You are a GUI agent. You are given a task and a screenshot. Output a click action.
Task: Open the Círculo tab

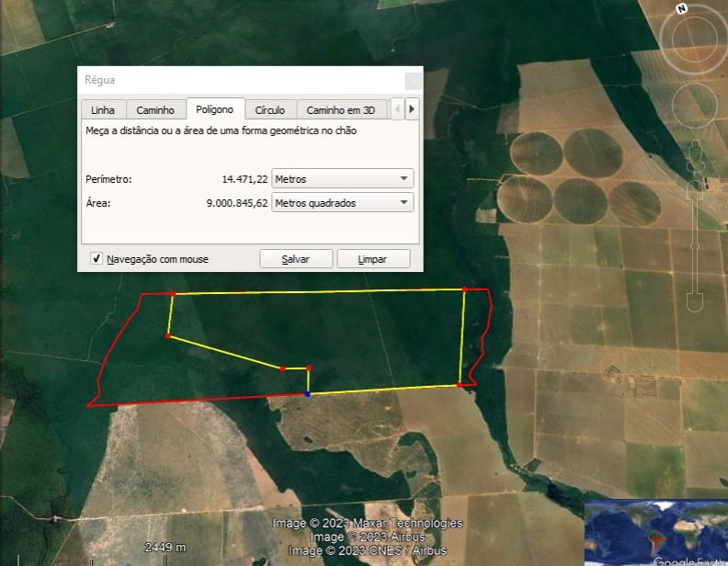(270, 110)
